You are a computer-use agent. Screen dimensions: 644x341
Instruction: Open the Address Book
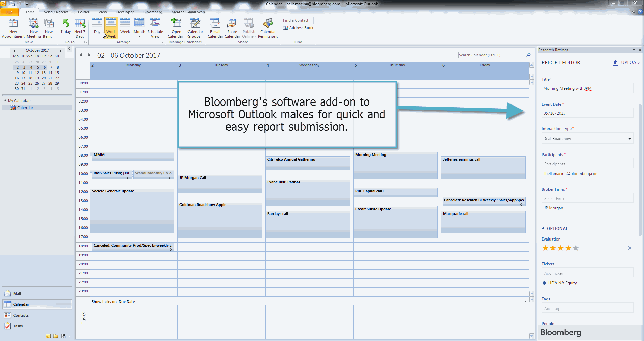[x=298, y=28]
